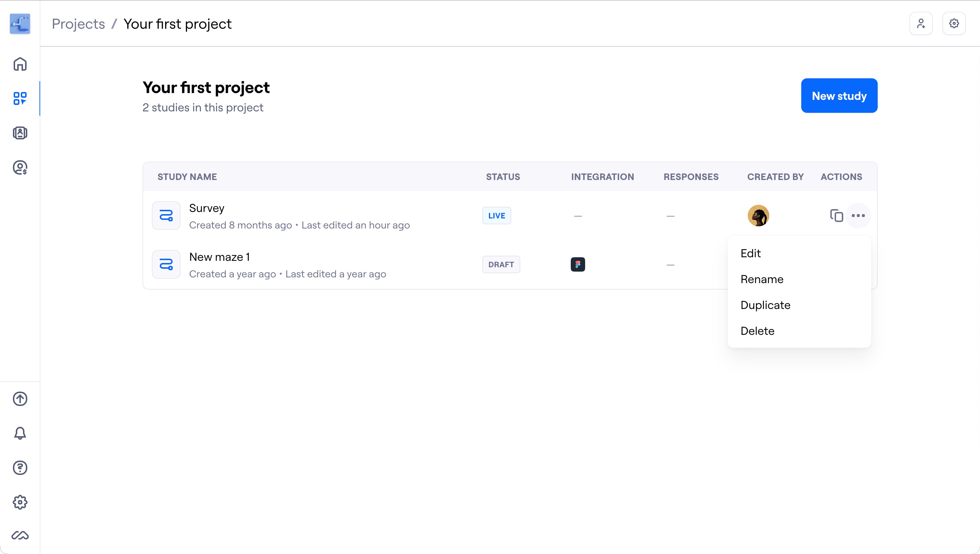The image size is (980, 554).
Task: Click the Maze wave icon at the sidebar bottom
Action: pos(20,535)
